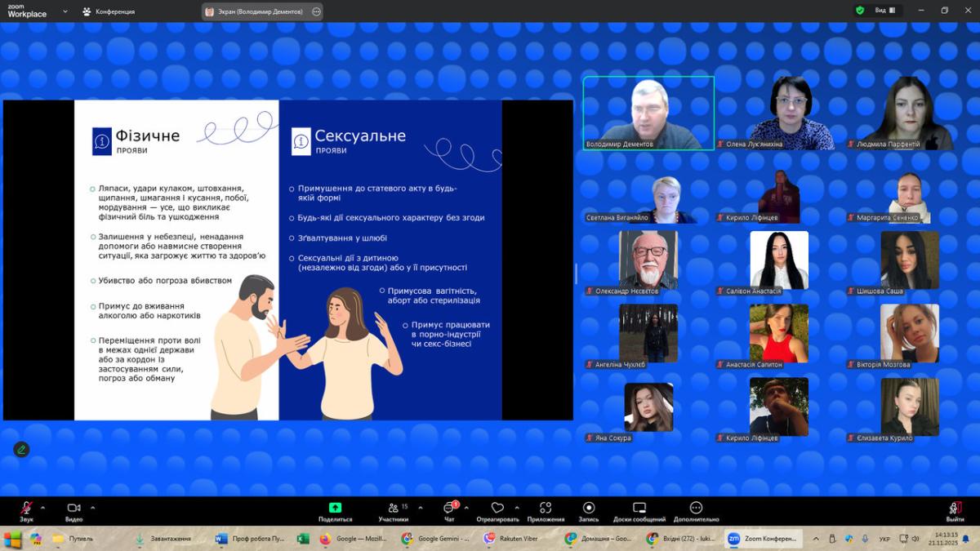Open the Zoom Workplace dropdown menu
This screenshot has height=551, width=980.
tap(65, 11)
